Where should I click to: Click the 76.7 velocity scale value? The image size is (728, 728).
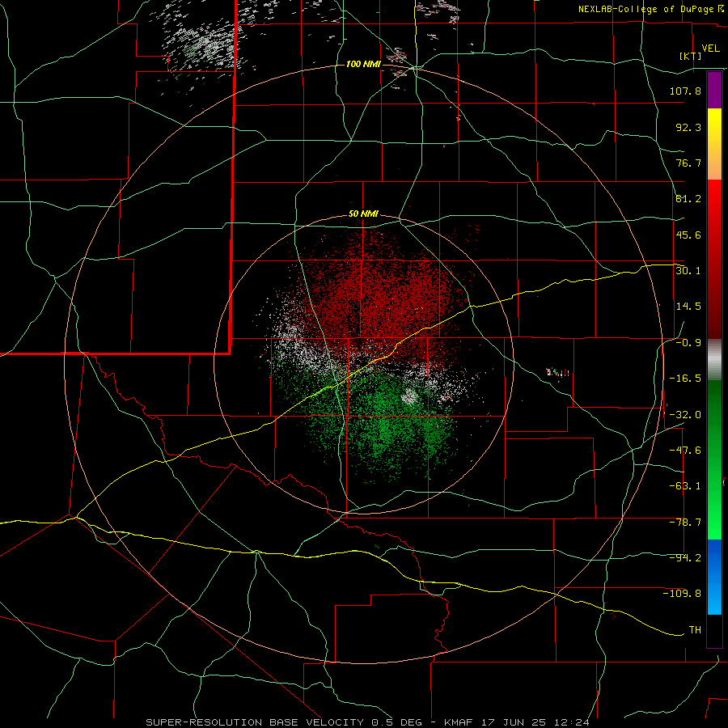688,163
